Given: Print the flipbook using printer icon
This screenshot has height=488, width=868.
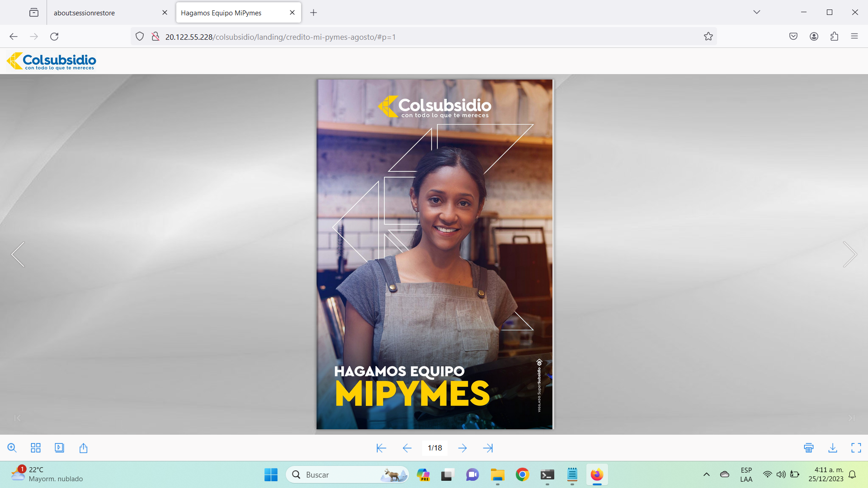Looking at the screenshot, I should [809, 448].
